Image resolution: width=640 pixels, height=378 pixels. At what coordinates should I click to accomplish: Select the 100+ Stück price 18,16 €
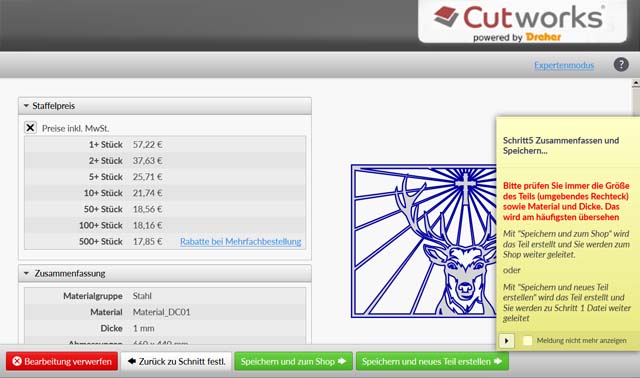147,225
